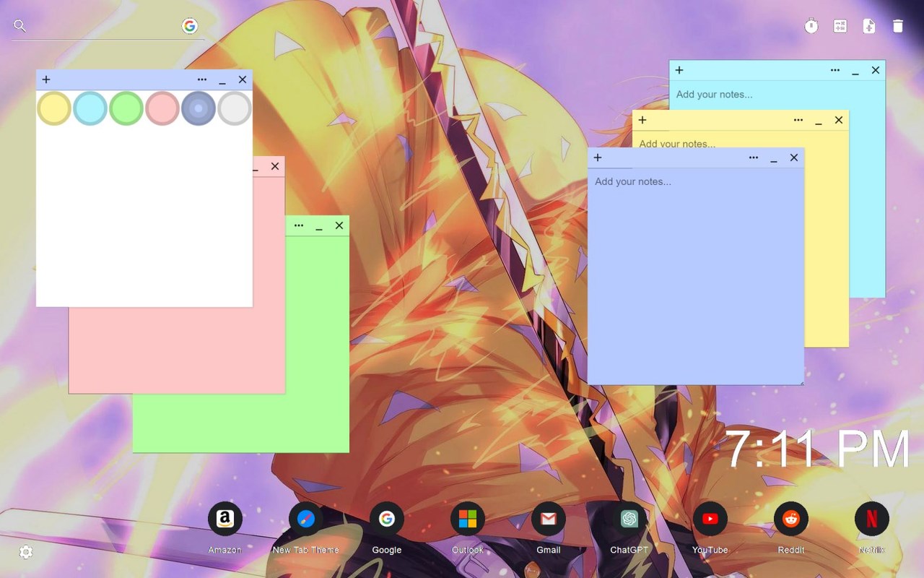The width and height of the screenshot is (924, 578).
Task: Open the Reddit shortcut
Action: coord(791,519)
